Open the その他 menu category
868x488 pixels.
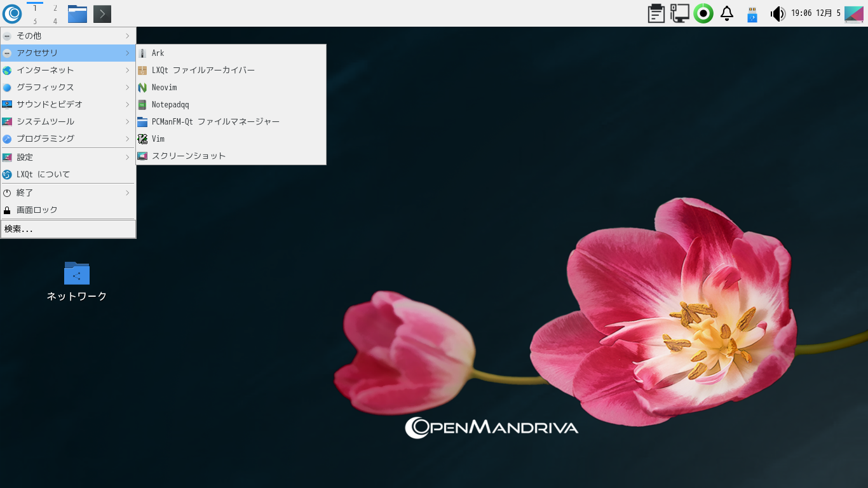click(68, 36)
